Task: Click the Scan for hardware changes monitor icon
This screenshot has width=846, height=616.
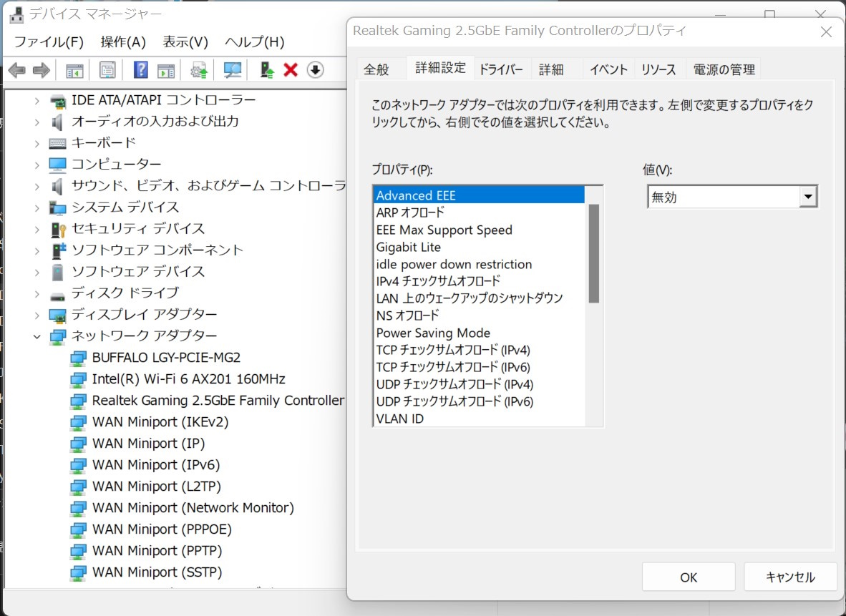Action: click(x=233, y=70)
